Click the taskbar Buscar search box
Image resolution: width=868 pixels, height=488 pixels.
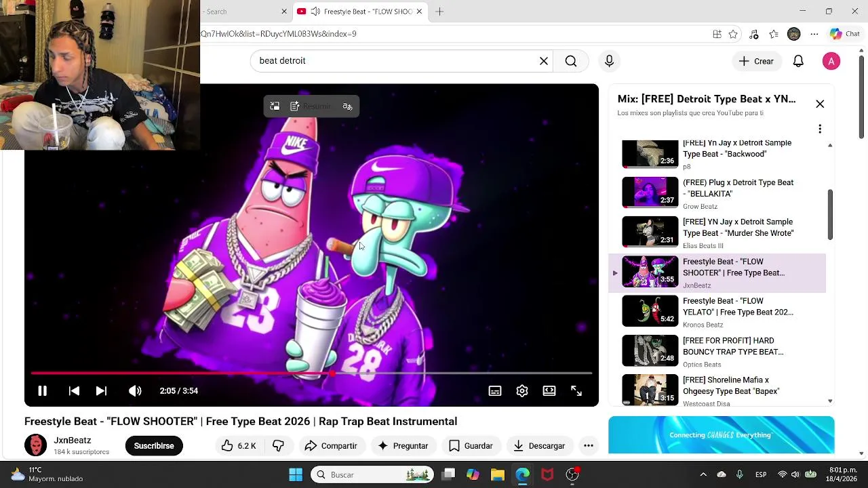pyautogui.click(x=372, y=475)
